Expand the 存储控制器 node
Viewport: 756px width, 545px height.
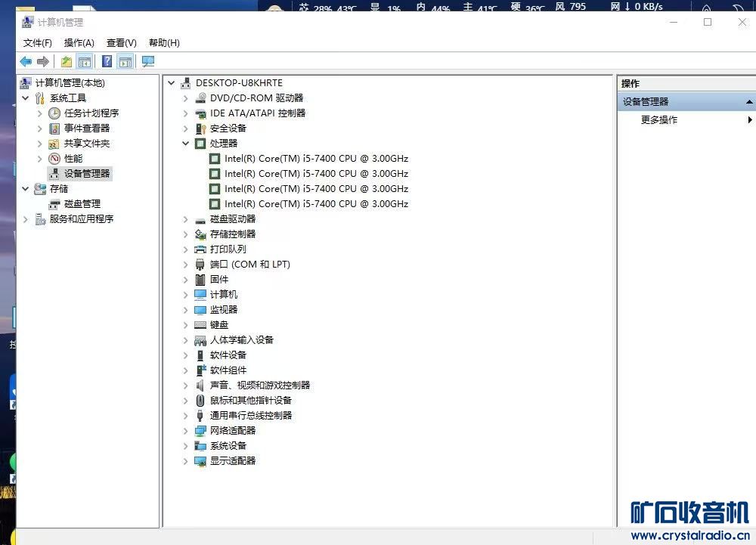click(x=186, y=234)
